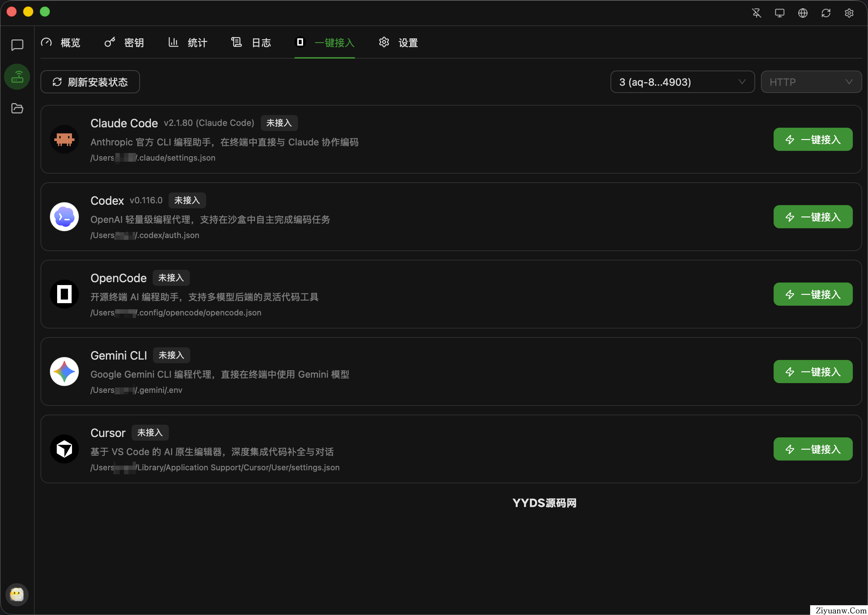
Task: Click the Gemini CLI app logo
Action: pyautogui.click(x=64, y=372)
